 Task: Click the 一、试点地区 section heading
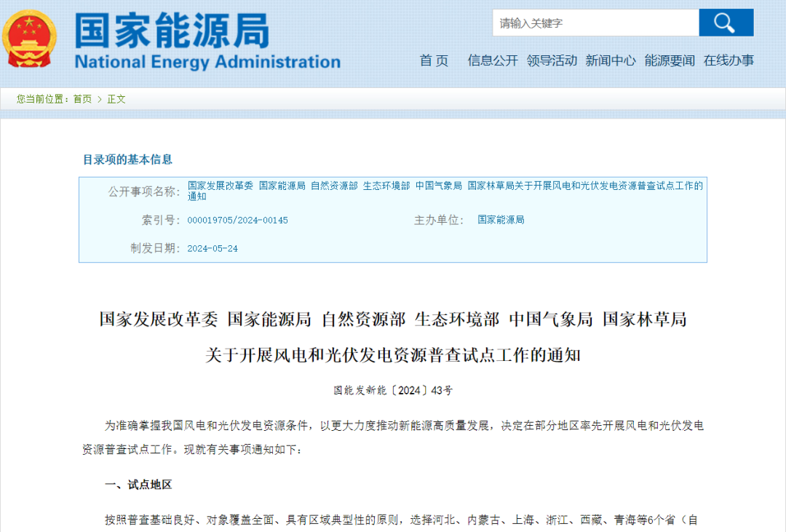[x=138, y=485]
